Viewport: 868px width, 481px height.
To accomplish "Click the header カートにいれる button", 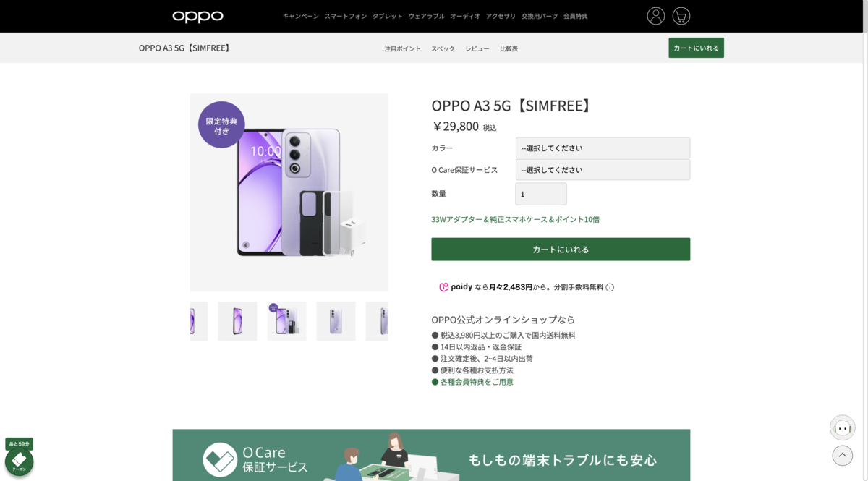I will 696,48.
